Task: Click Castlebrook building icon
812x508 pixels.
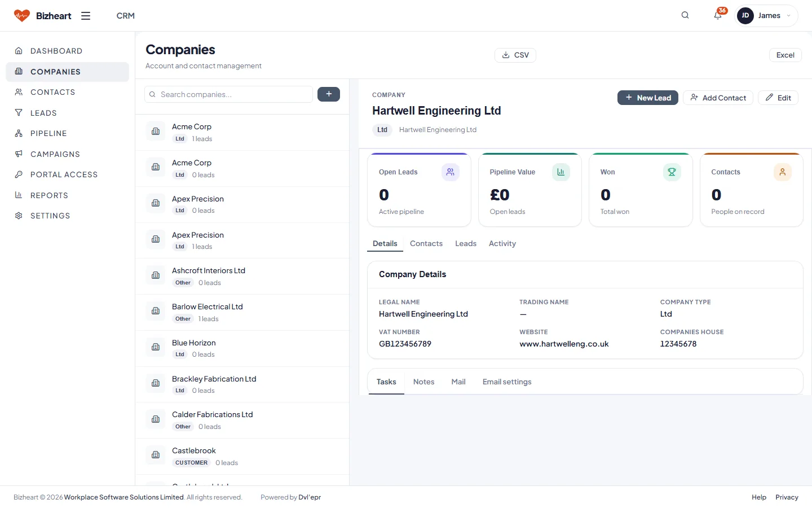Action: click(x=156, y=455)
